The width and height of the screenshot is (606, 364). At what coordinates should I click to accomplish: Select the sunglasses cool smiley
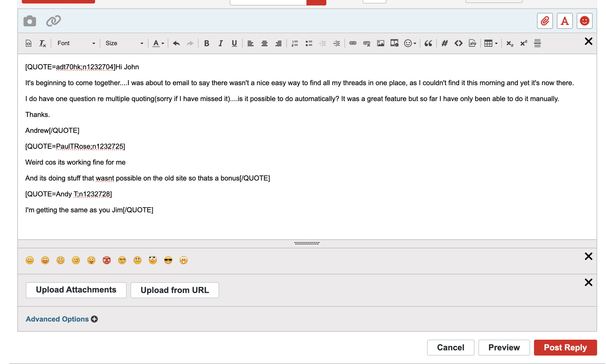[168, 260]
